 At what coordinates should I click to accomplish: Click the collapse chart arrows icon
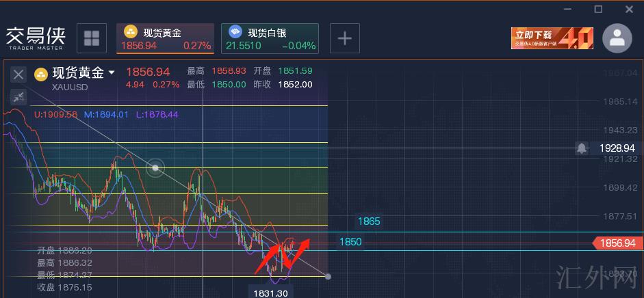[18, 97]
